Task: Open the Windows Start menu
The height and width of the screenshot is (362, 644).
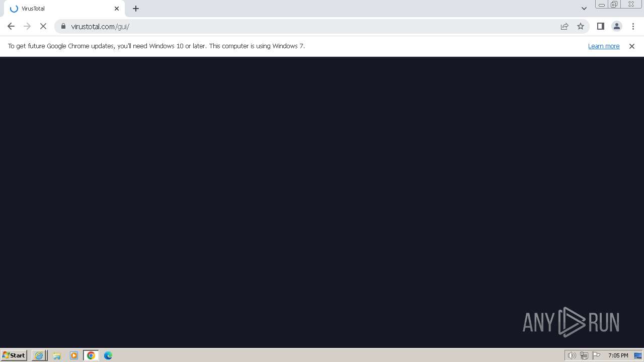Action: (14, 355)
